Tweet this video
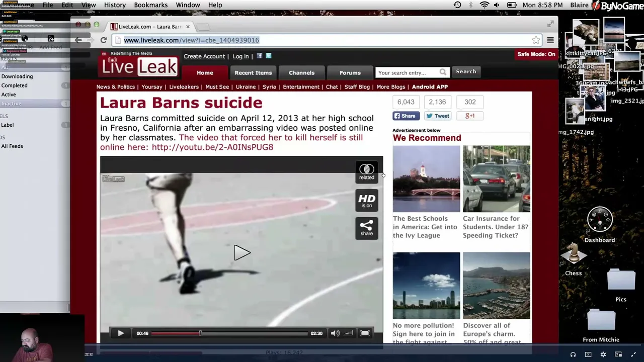 point(438,116)
